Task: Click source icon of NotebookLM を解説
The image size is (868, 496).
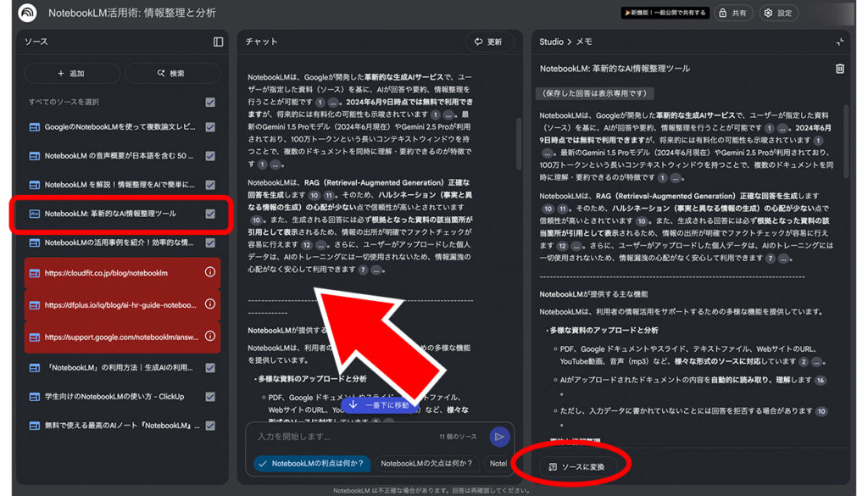Action: pos(34,185)
